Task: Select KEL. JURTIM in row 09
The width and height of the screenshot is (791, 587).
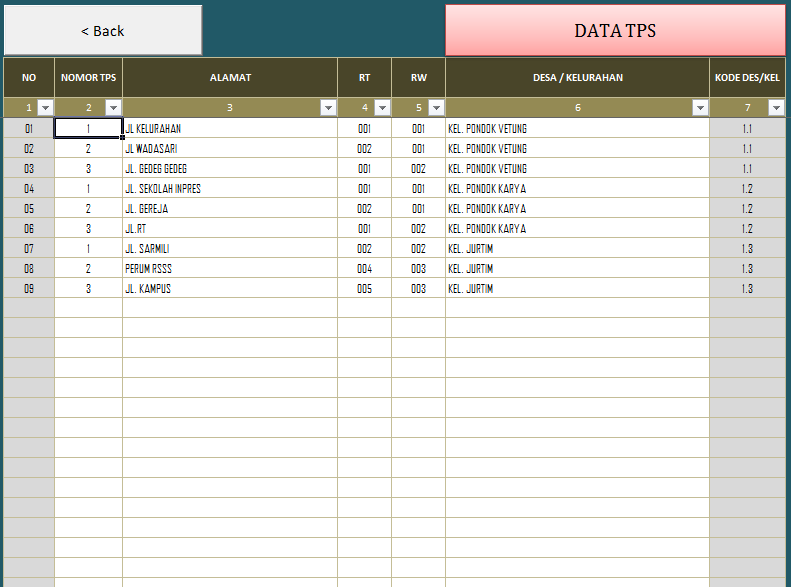Action: click(x=578, y=288)
